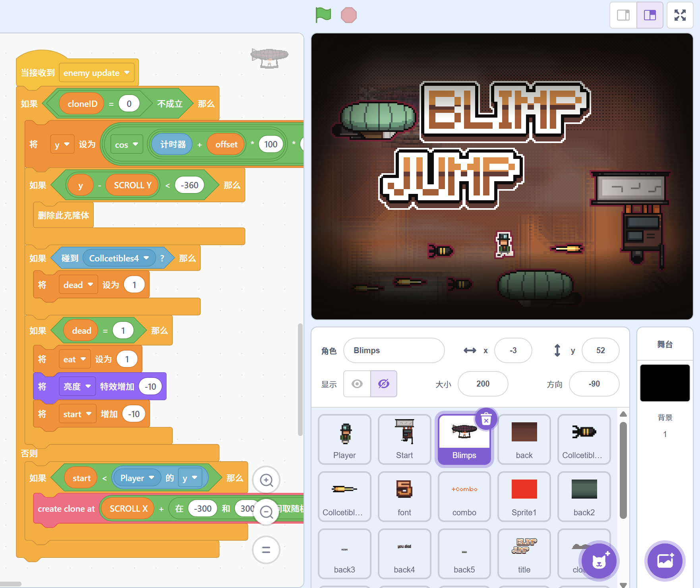700x588 pixels.
Task: Zoom in the code workspace
Action: pyautogui.click(x=266, y=480)
